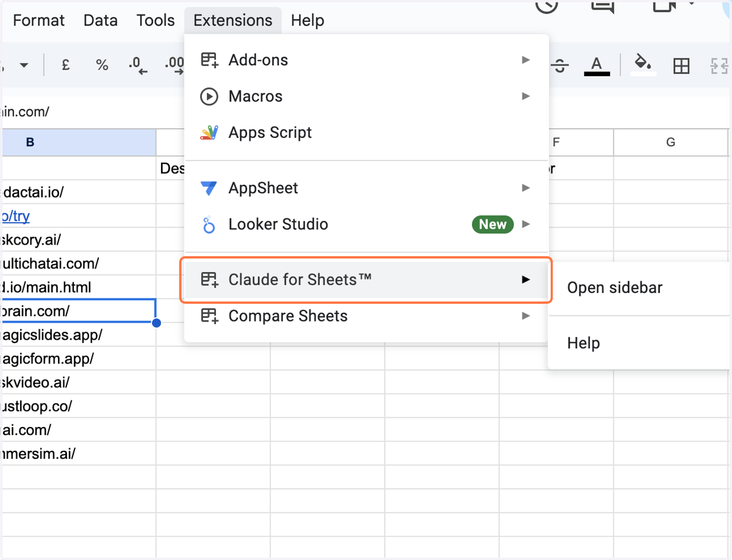Open the Help menu in menu bar

[307, 20]
